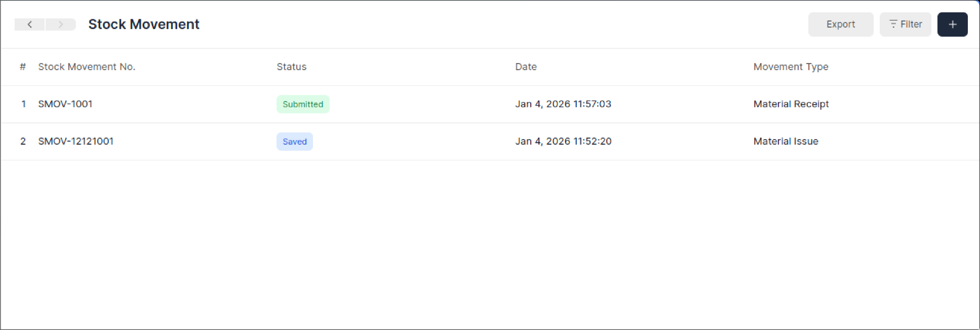Click the Submitted status badge
The image size is (980, 330).
[302, 104]
